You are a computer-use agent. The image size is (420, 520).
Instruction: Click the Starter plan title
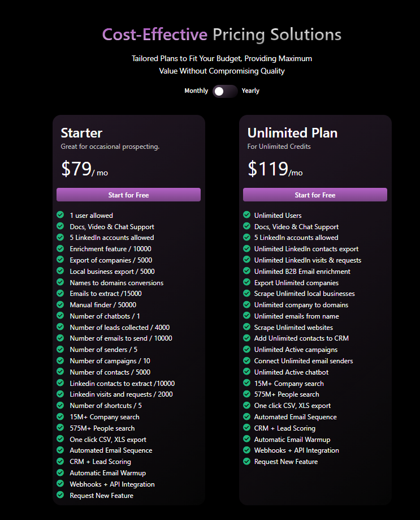click(81, 133)
